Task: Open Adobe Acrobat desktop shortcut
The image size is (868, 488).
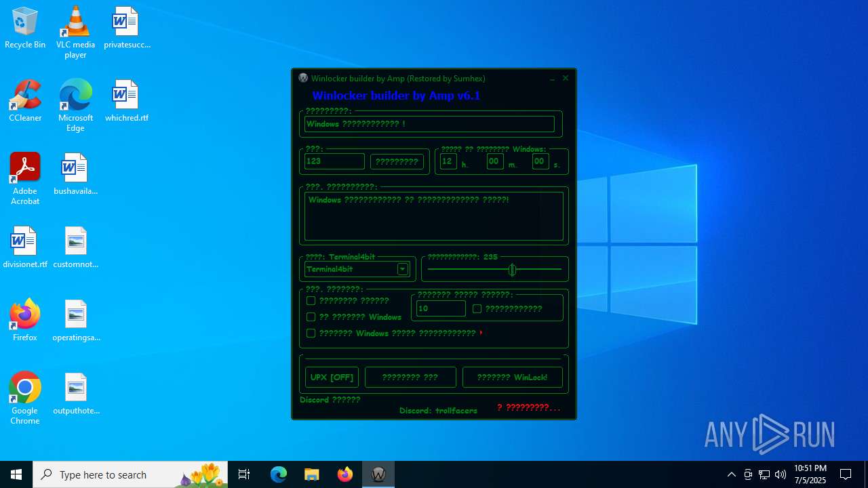Action: point(25,179)
